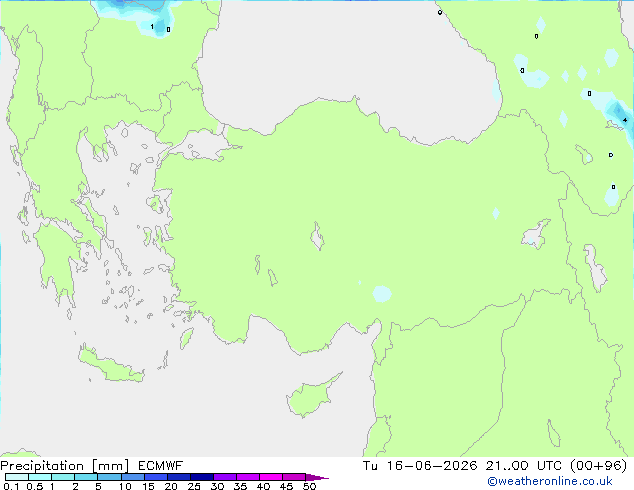Click the '50' legend scale label
634x490 pixels.
(x=309, y=486)
